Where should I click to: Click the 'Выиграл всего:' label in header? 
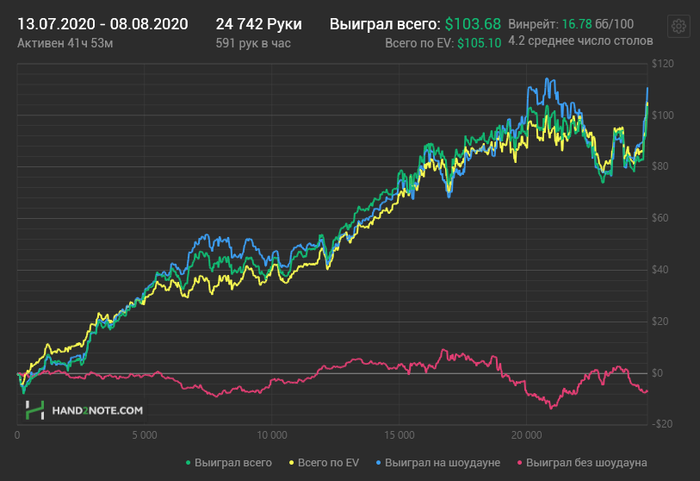[385, 24]
